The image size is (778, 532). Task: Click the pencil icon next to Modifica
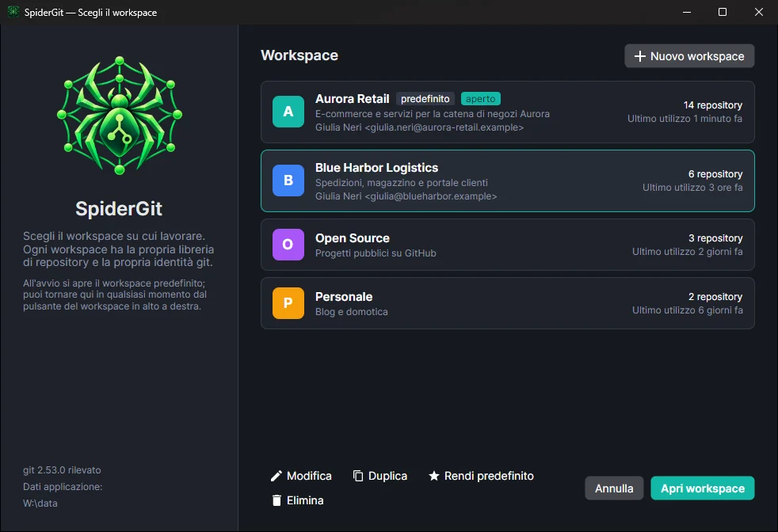point(276,476)
